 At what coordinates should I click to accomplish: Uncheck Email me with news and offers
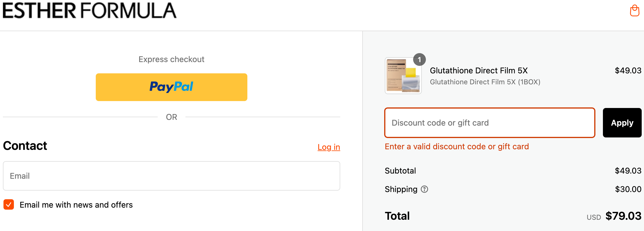coord(9,204)
